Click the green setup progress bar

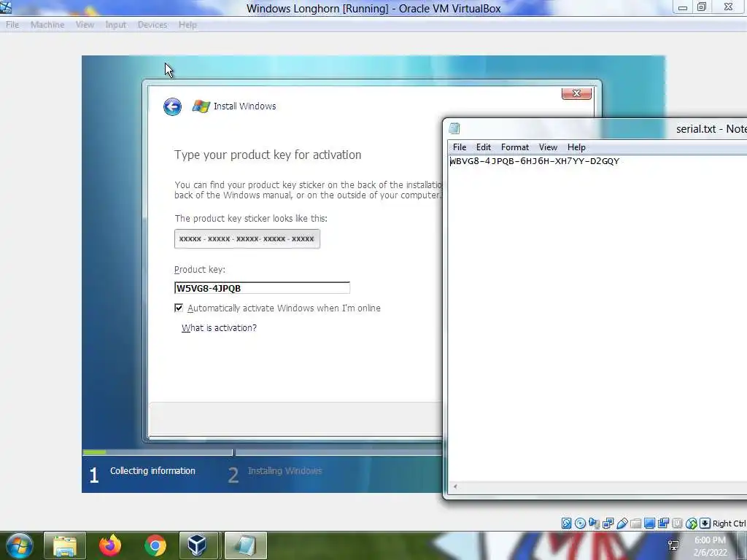[94, 452]
